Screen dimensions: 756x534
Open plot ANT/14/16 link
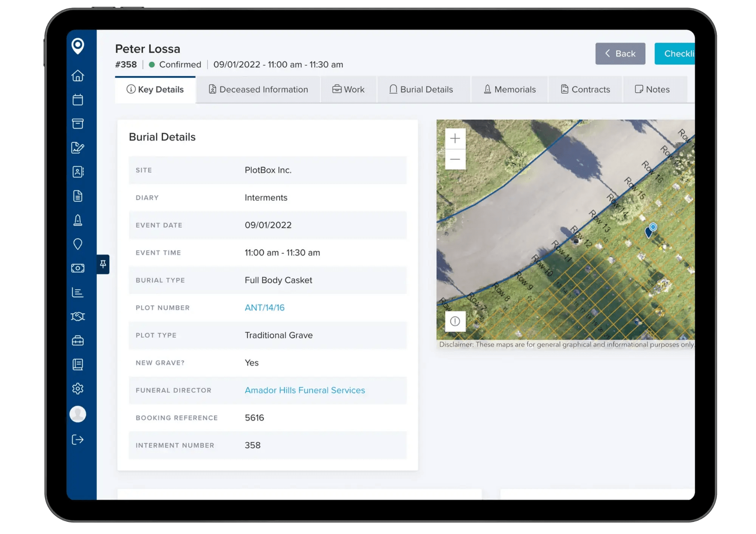264,307
